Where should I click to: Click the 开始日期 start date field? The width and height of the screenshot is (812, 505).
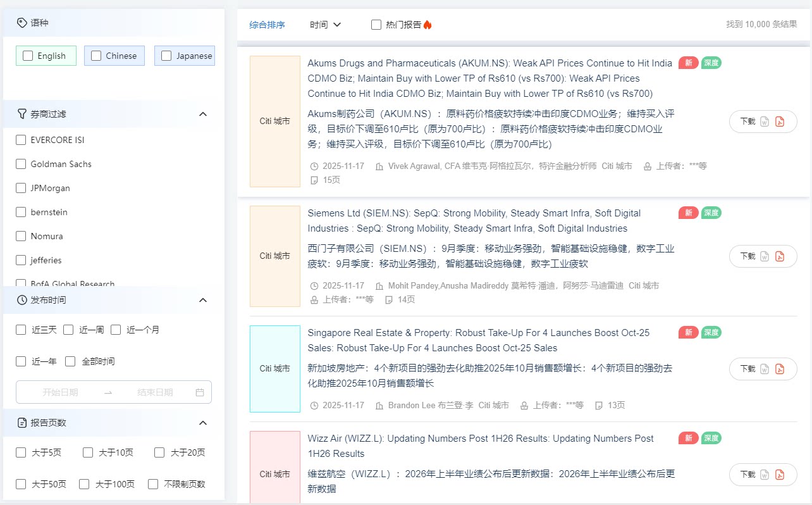coord(60,392)
